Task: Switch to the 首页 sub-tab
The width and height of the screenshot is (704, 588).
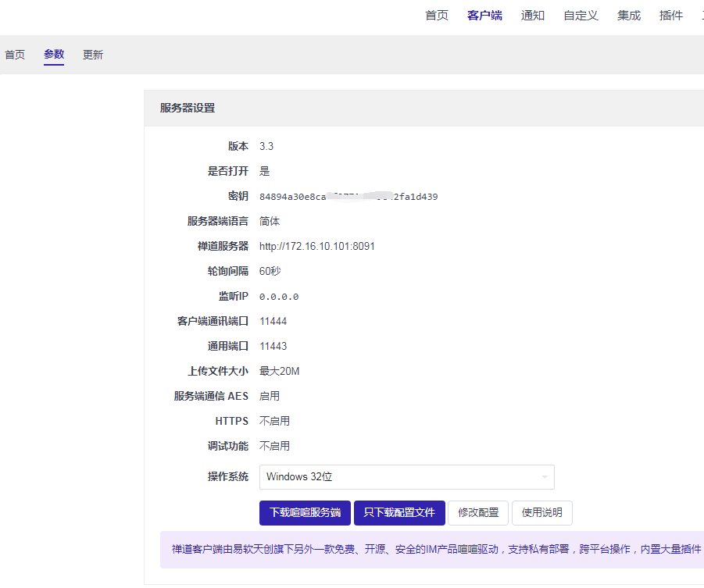Action: (15, 55)
